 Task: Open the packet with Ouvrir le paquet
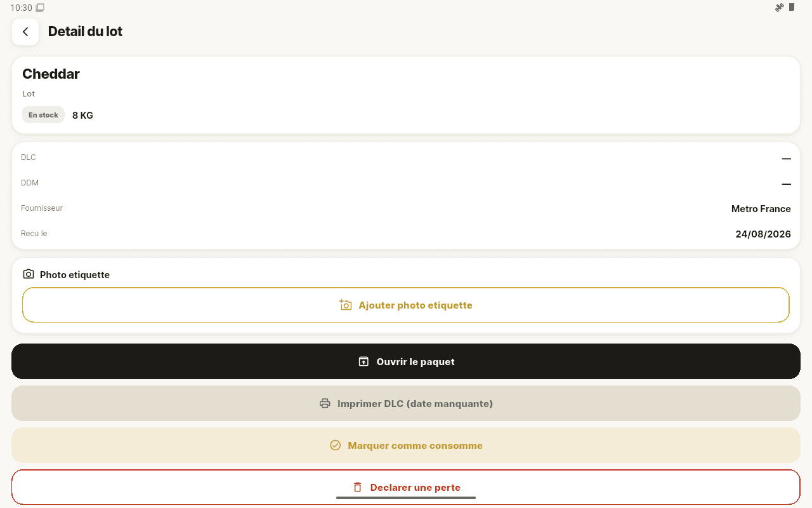(x=406, y=361)
